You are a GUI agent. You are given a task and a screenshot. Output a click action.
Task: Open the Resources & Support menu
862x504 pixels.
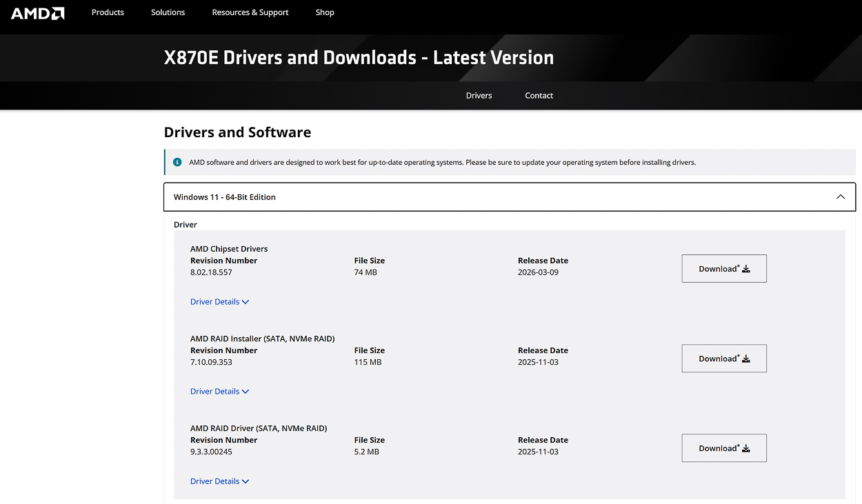coord(250,12)
